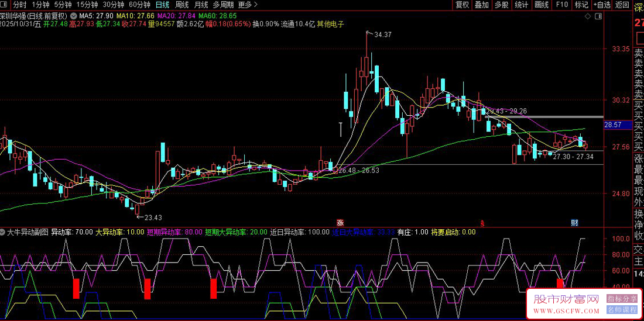Select the 周线 weekly chart tab

pyautogui.click(x=181, y=5)
